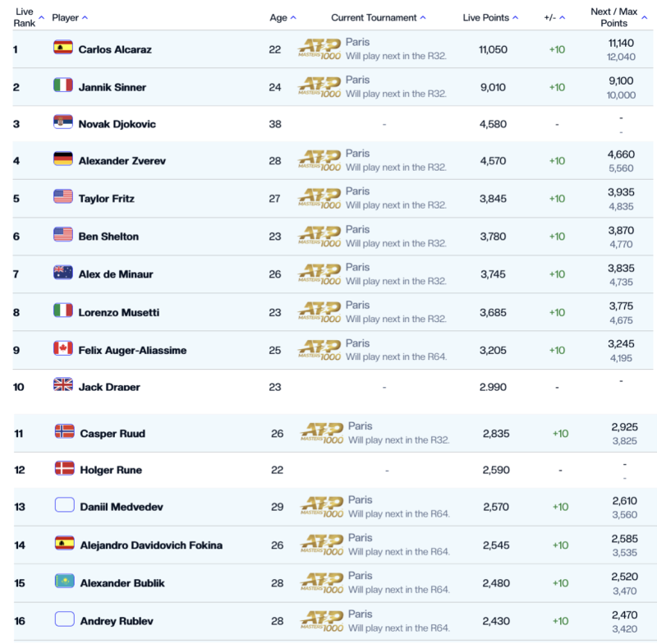Click the ATP Masters 1000 logo in Sinner's row

[319, 86]
